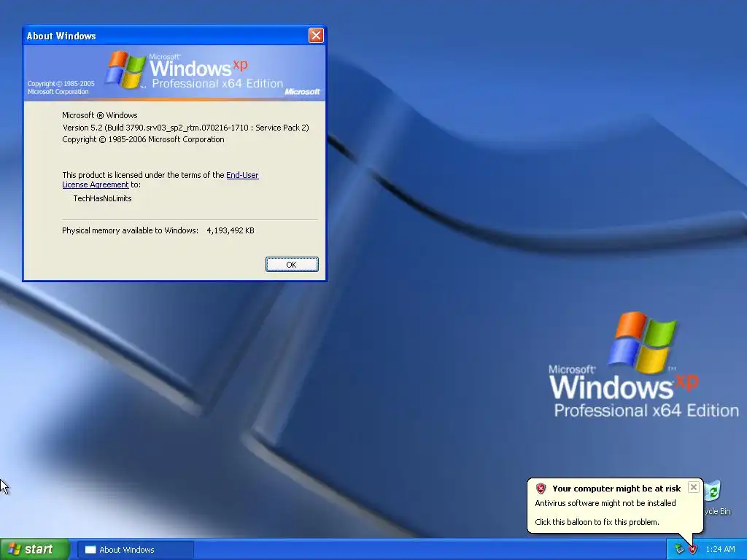Open the Start menu
This screenshot has width=747, height=560.
[x=35, y=549]
